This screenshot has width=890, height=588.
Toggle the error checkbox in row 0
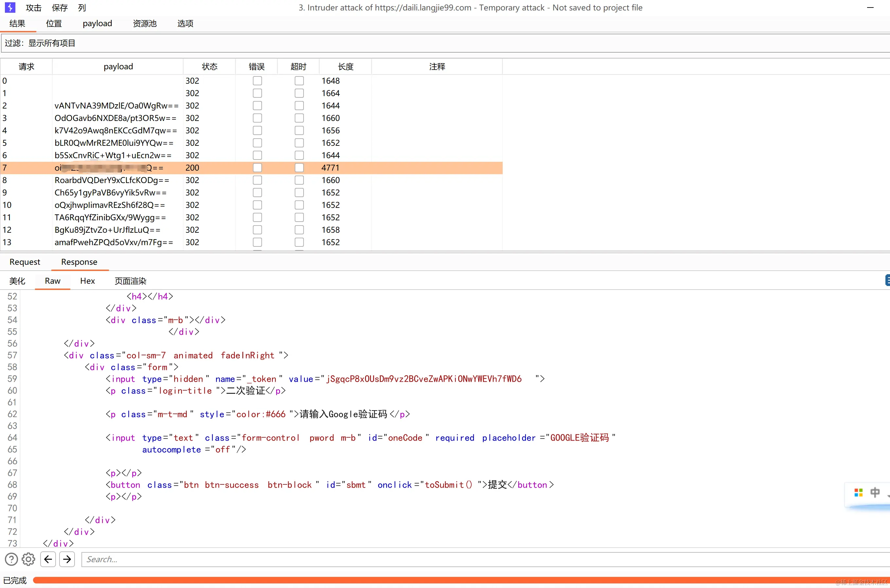[x=257, y=81]
